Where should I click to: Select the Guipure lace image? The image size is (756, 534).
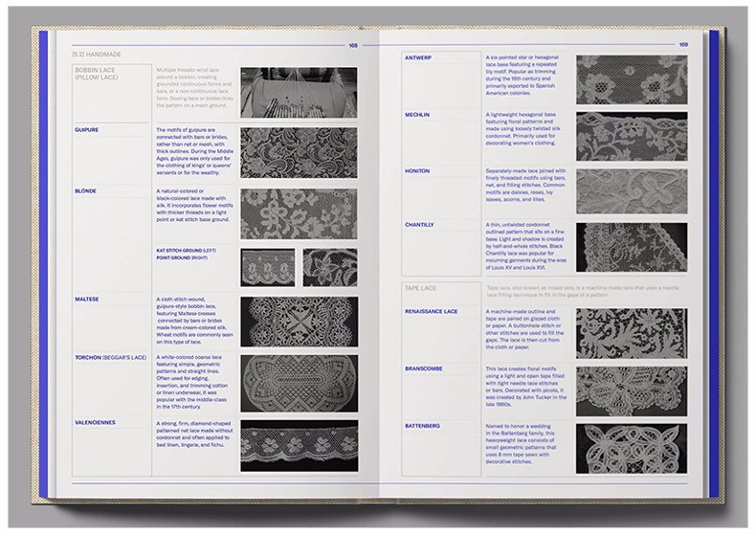coord(299,152)
